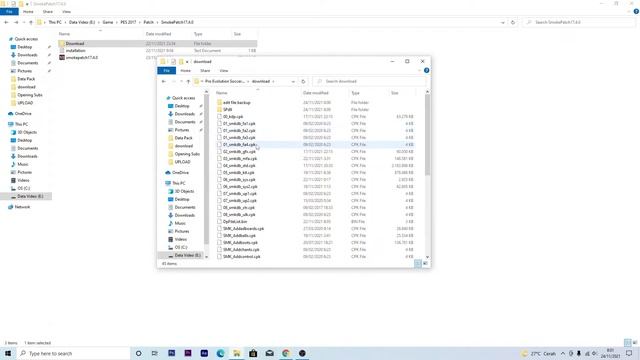The width and height of the screenshot is (640, 360).
Task: Open the Download folder in SmokePatch window
Action: click(x=75, y=44)
